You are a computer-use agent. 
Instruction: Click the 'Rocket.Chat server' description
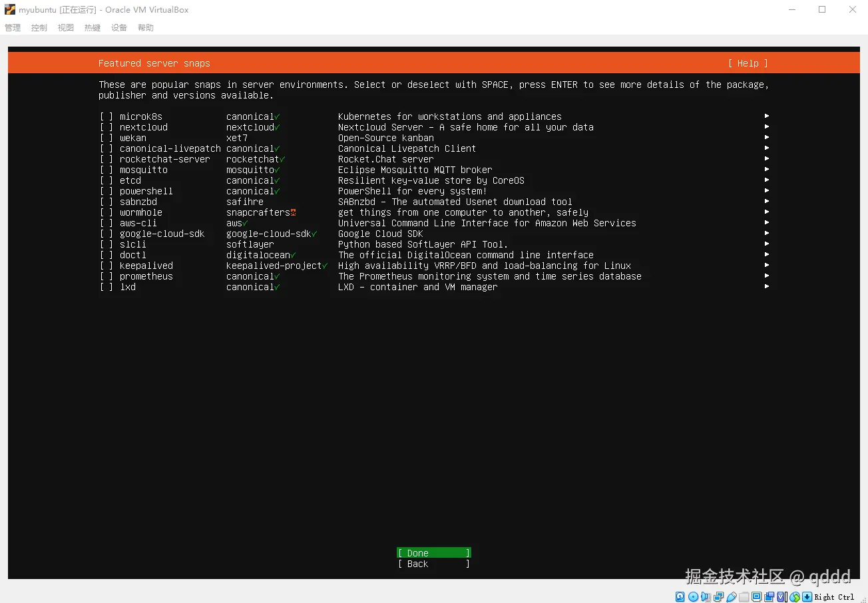tap(386, 159)
